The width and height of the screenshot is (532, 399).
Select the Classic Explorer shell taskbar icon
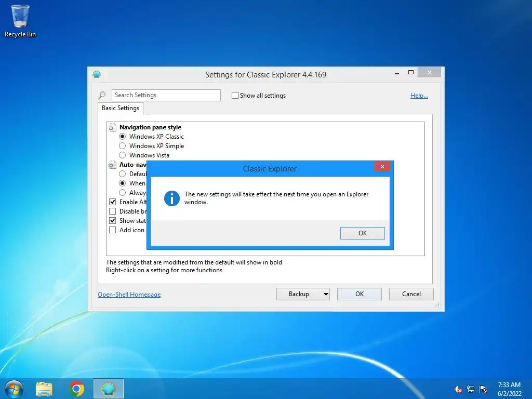109,389
